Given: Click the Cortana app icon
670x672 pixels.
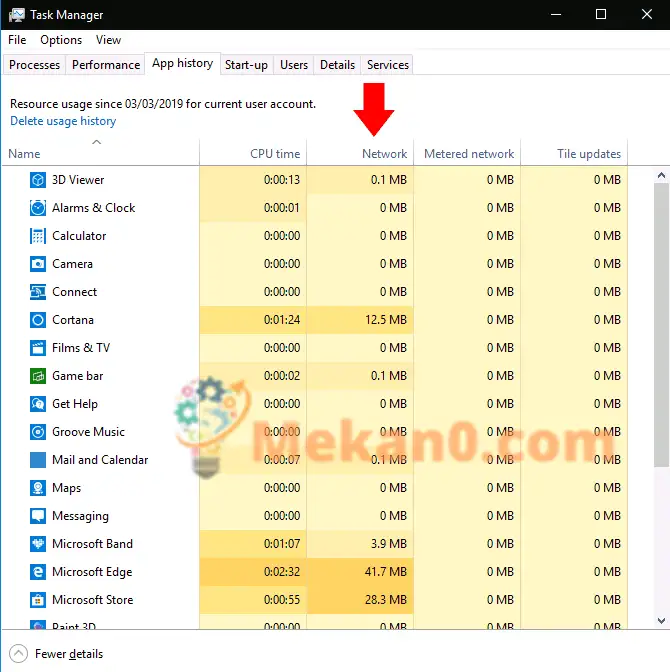Looking at the screenshot, I should tap(38, 320).
